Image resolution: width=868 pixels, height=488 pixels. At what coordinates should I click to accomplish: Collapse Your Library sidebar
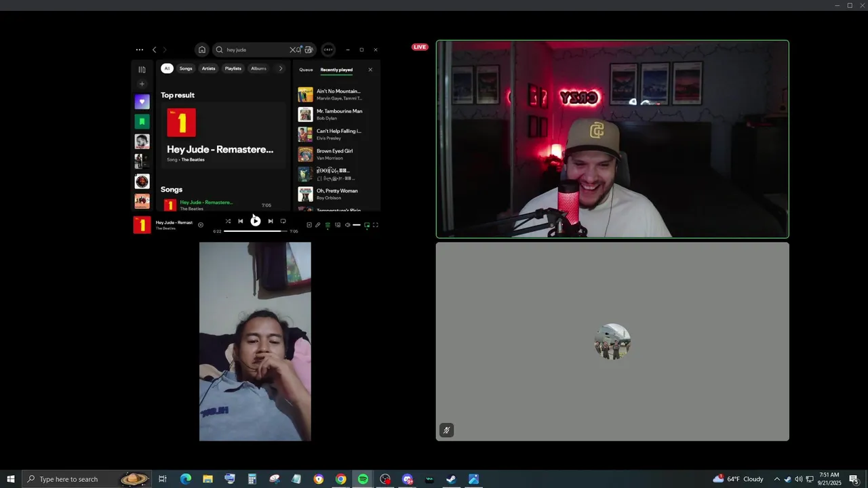tap(142, 69)
